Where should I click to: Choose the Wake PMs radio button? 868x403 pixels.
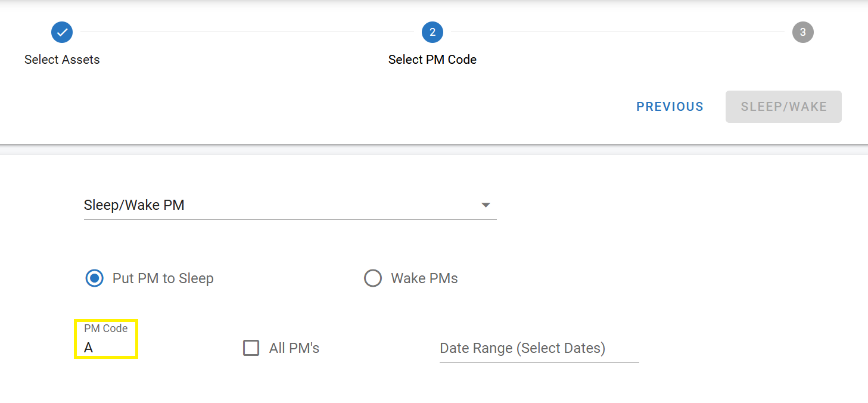pos(373,278)
